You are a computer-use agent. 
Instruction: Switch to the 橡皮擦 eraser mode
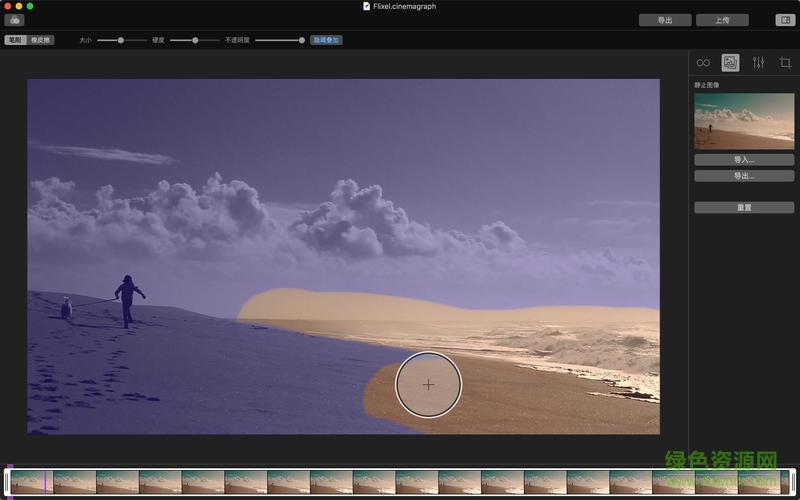pos(42,40)
